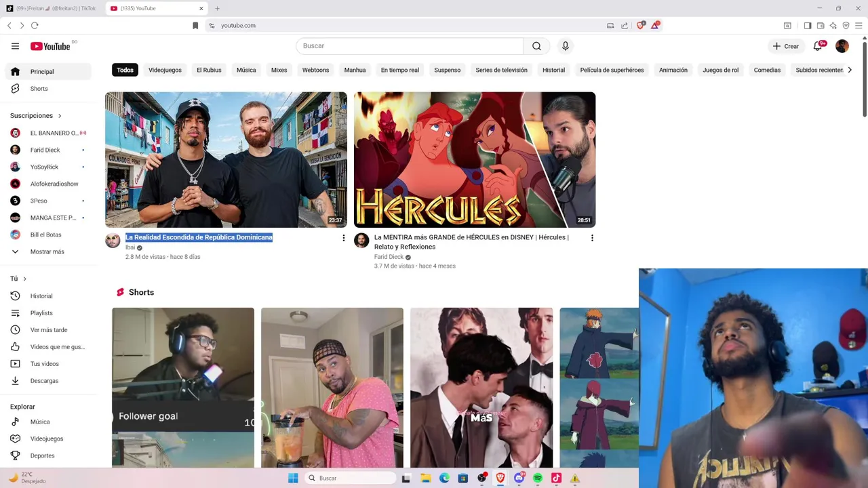Open the account avatar menu
868x488 pixels.
pos(842,46)
